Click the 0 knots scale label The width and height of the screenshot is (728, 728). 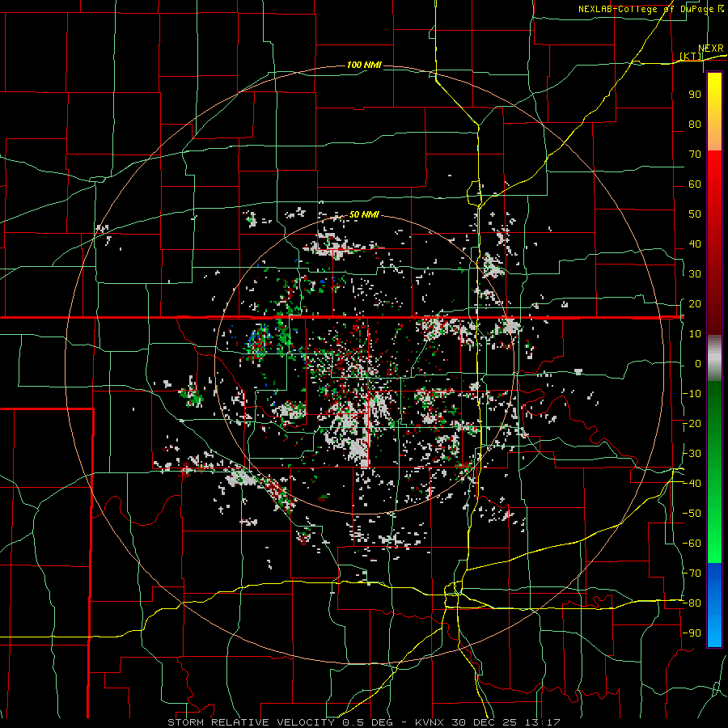coord(698,364)
